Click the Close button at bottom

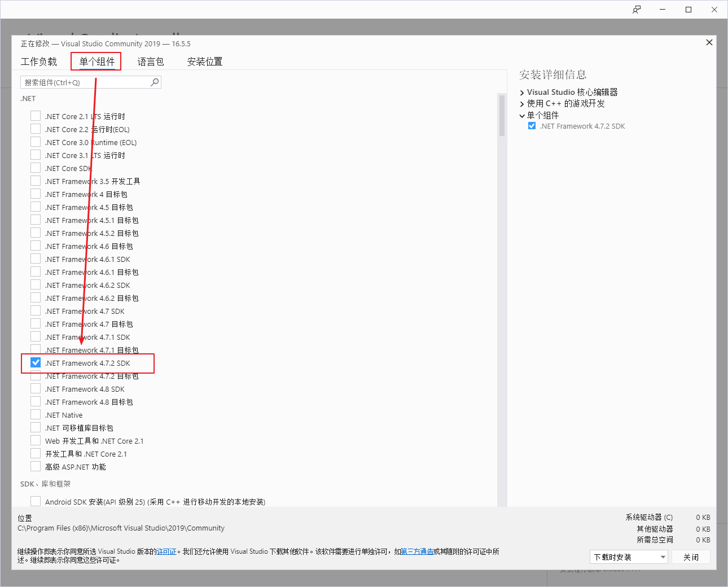pos(691,557)
